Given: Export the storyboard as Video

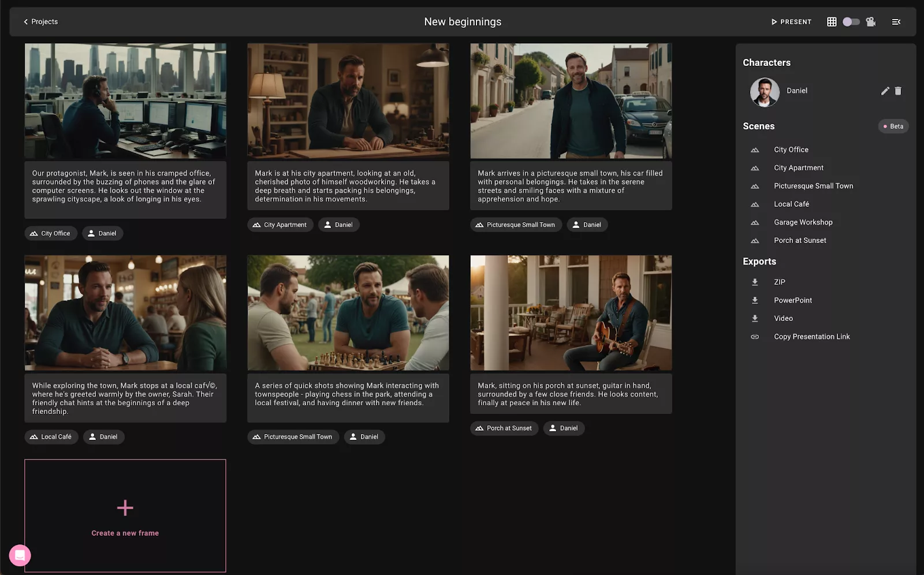Looking at the screenshot, I should coord(783,318).
